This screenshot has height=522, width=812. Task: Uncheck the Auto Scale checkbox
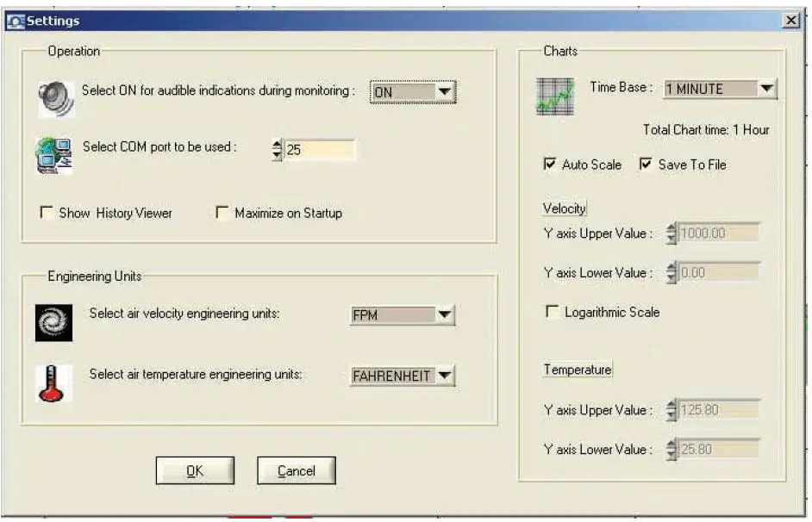tap(549, 164)
